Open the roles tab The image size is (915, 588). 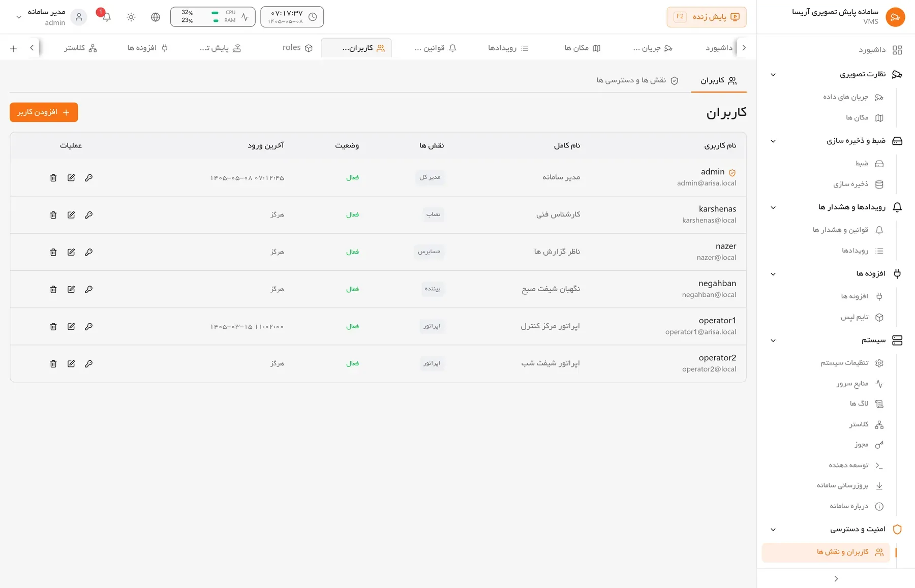click(297, 48)
